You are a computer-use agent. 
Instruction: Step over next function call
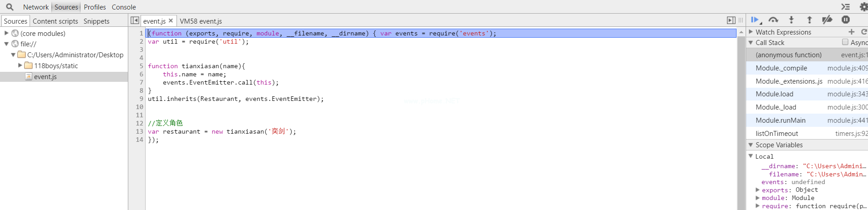click(x=773, y=20)
